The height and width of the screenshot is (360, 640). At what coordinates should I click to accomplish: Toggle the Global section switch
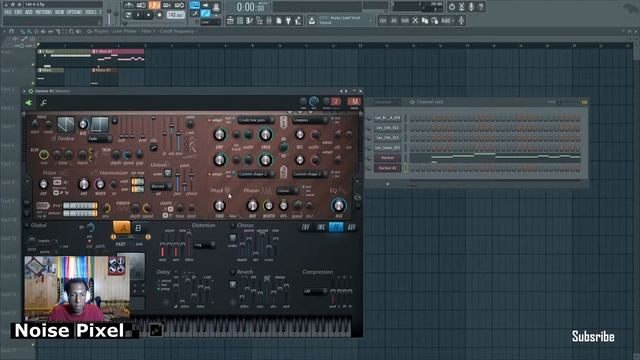coord(27,225)
